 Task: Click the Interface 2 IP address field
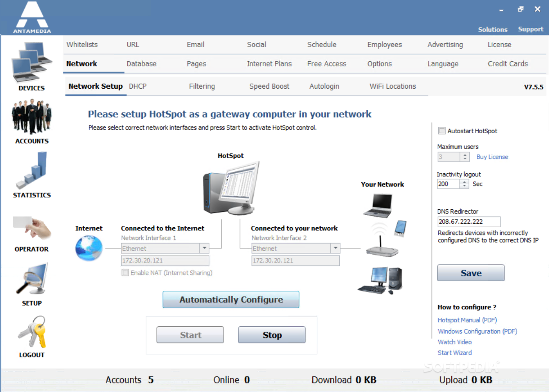click(296, 261)
